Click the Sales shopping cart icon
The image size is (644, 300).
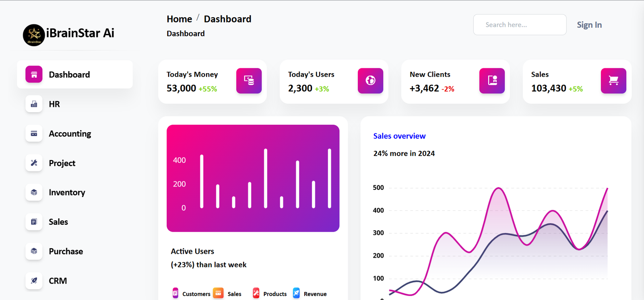[613, 81]
